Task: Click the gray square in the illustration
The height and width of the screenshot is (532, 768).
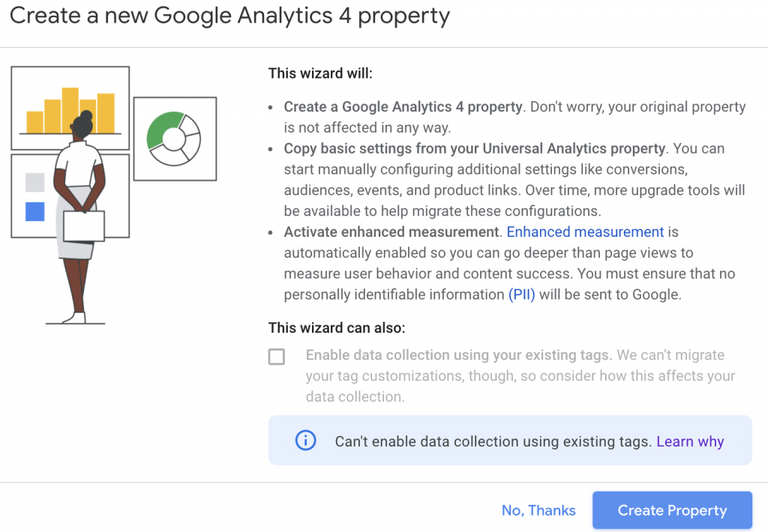Action: click(35, 182)
